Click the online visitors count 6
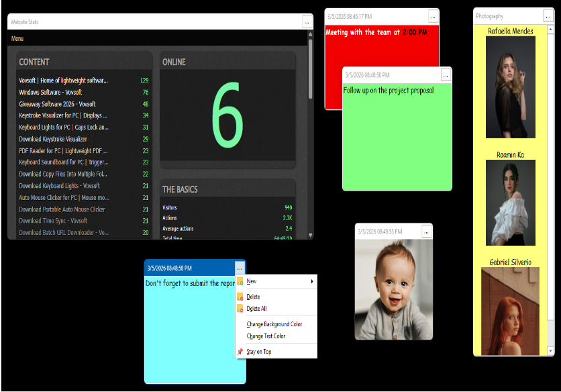 click(x=228, y=115)
